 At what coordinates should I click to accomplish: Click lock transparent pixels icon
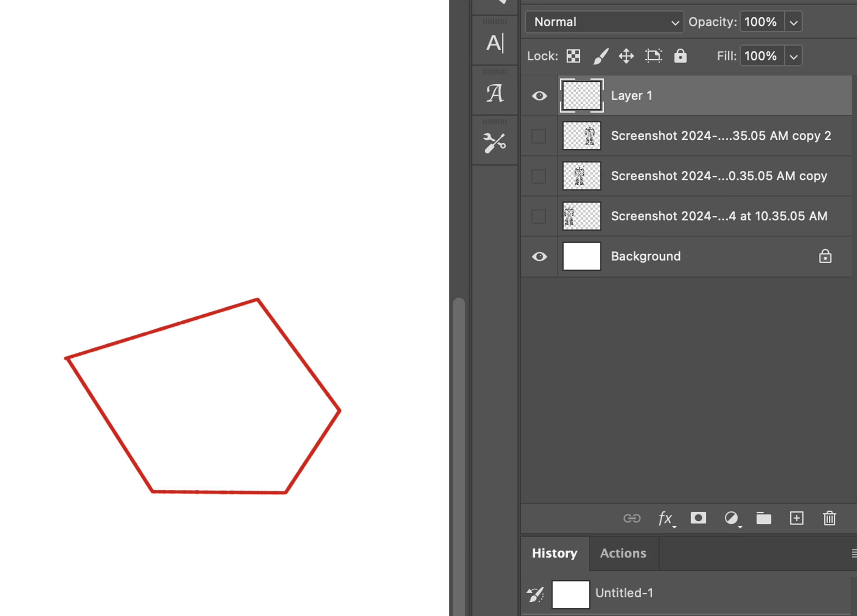pyautogui.click(x=573, y=56)
